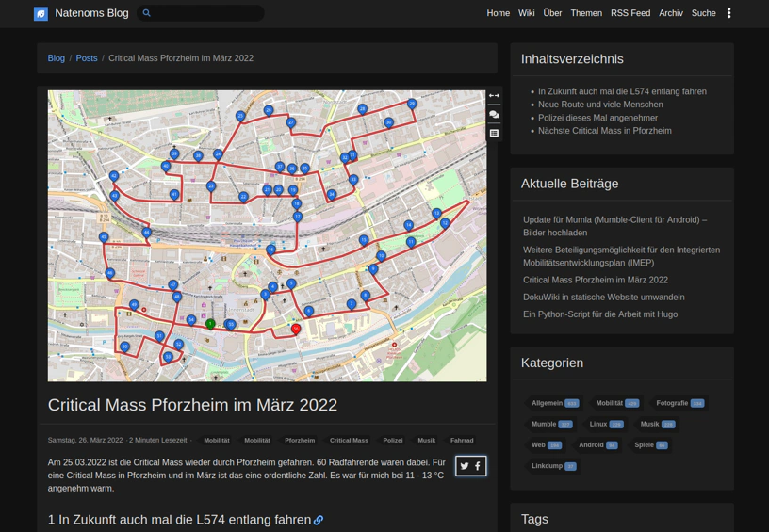
Task: Select the Mumble category
Action: tap(550, 425)
